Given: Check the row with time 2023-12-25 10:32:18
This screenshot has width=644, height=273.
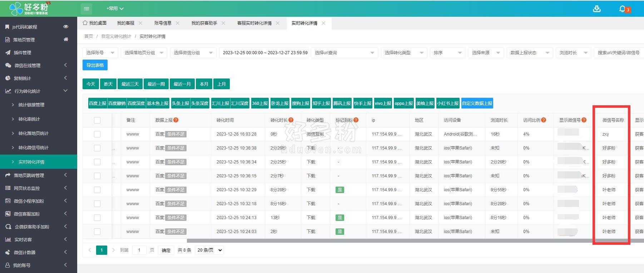Looking at the screenshot, I should point(97,204).
